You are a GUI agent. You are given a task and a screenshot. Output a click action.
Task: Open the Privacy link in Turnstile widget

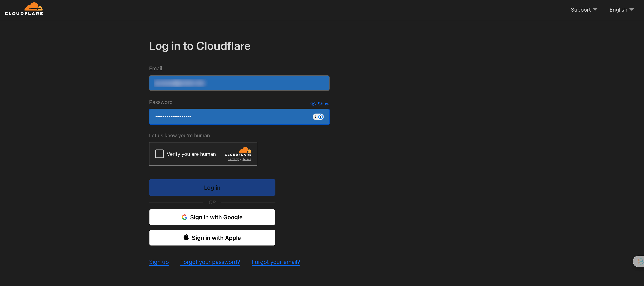click(x=233, y=159)
